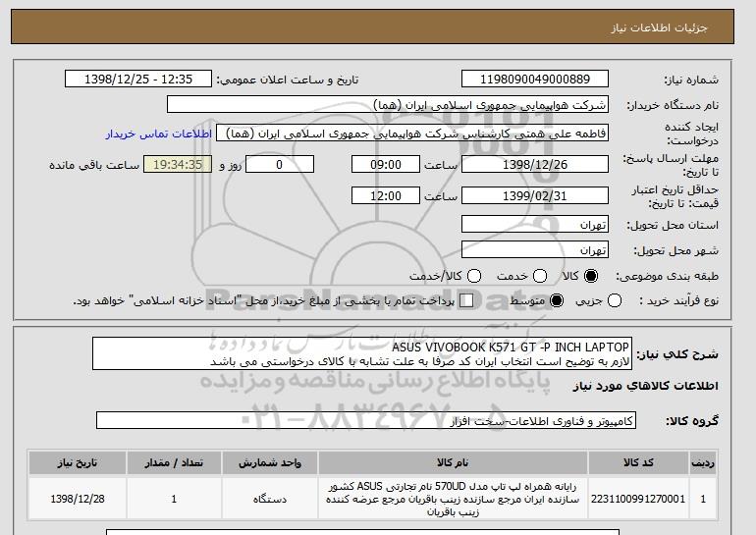
Task: Click the کد کالا column header
Action: pos(638,462)
